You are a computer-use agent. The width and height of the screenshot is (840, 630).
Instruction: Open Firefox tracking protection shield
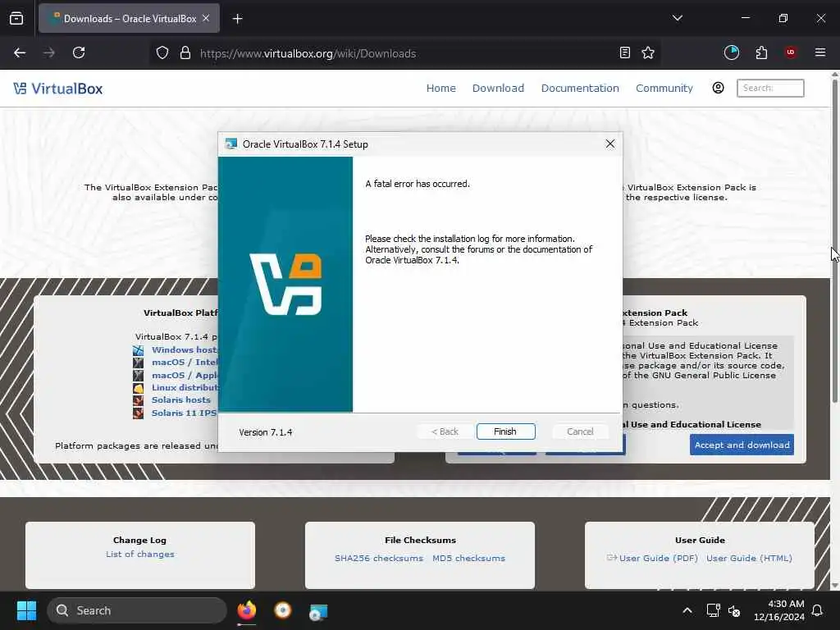coord(162,53)
